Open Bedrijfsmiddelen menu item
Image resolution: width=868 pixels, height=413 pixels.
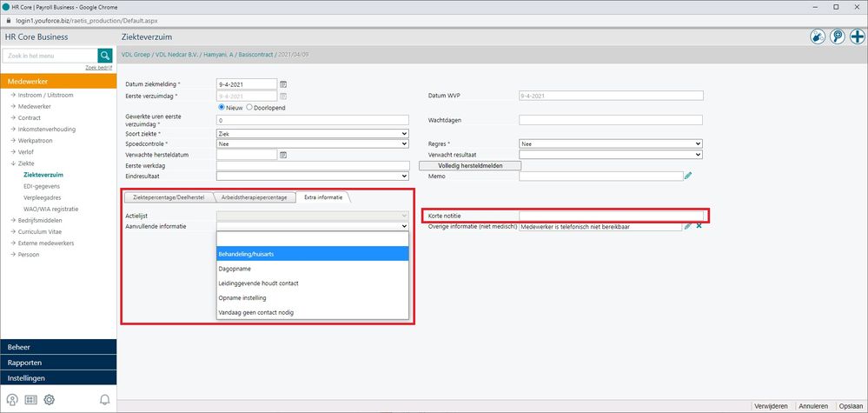tap(37, 220)
